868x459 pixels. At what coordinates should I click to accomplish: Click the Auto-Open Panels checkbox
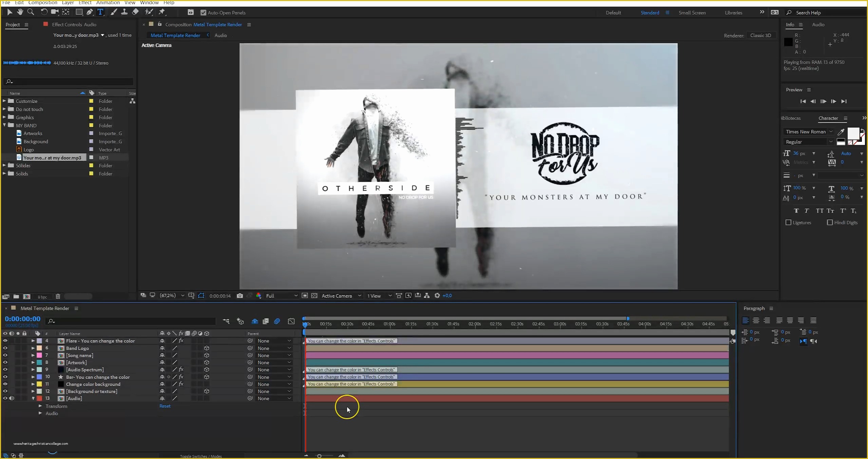click(204, 13)
